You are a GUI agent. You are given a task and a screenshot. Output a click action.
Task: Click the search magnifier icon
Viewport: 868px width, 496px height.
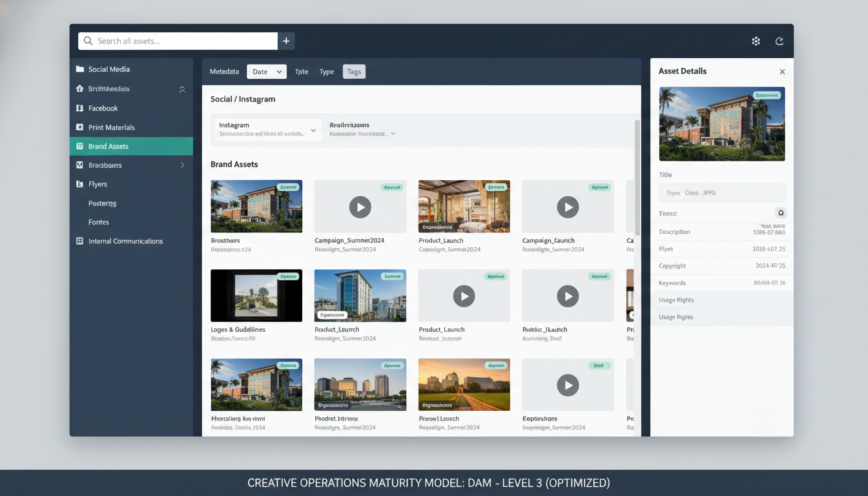pyautogui.click(x=88, y=41)
